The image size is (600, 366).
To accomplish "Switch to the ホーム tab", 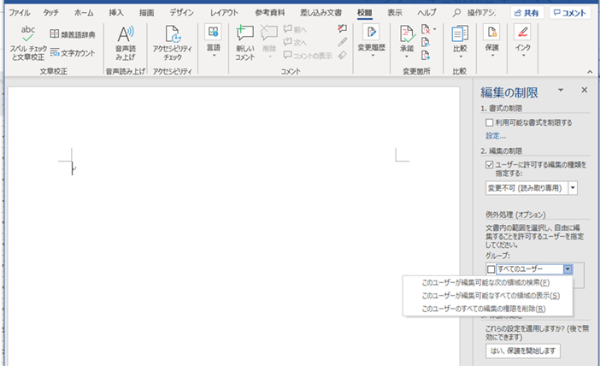I will pos(84,13).
